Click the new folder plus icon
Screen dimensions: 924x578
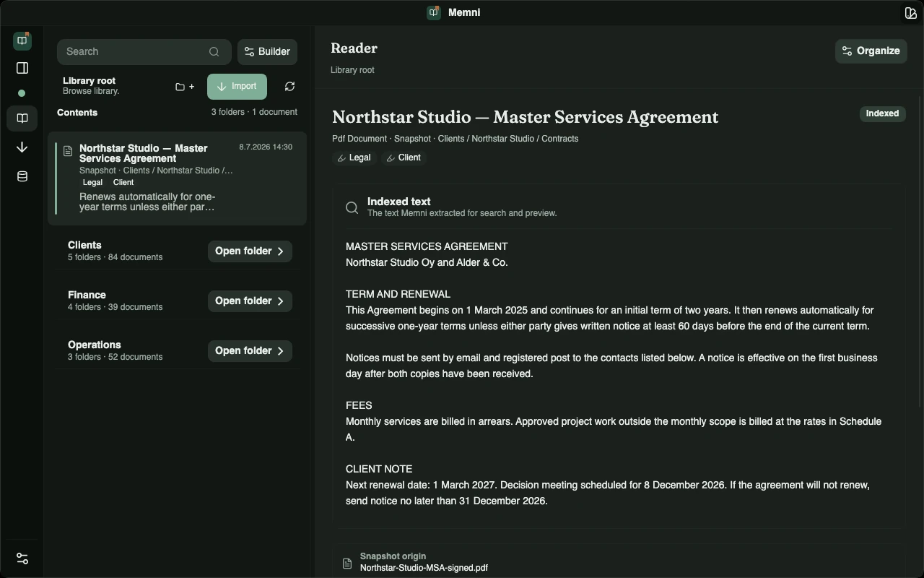point(185,87)
